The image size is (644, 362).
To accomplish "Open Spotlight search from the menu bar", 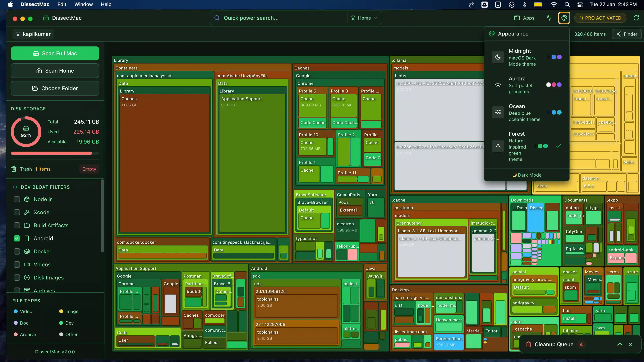I will pyautogui.click(x=567, y=4).
